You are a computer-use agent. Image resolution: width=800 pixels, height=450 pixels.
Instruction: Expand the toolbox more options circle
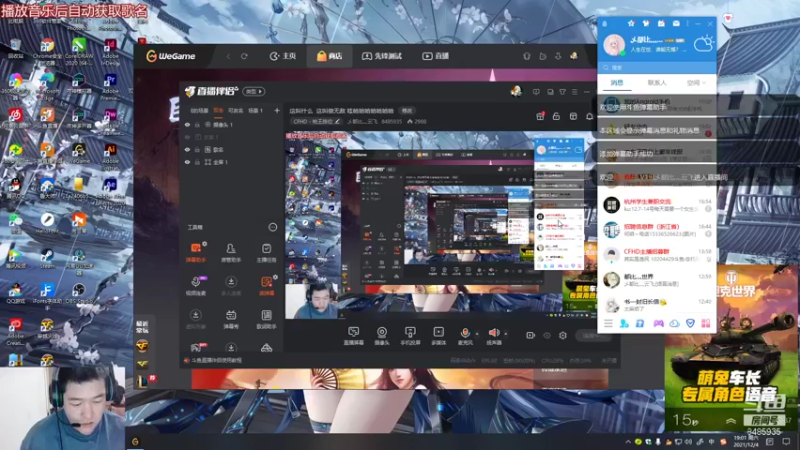(x=272, y=227)
